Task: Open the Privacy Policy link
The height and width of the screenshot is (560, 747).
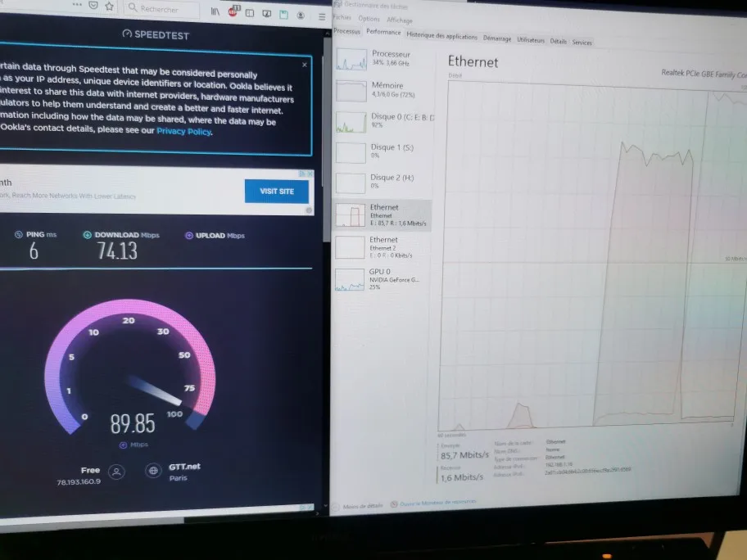Action: [x=184, y=132]
